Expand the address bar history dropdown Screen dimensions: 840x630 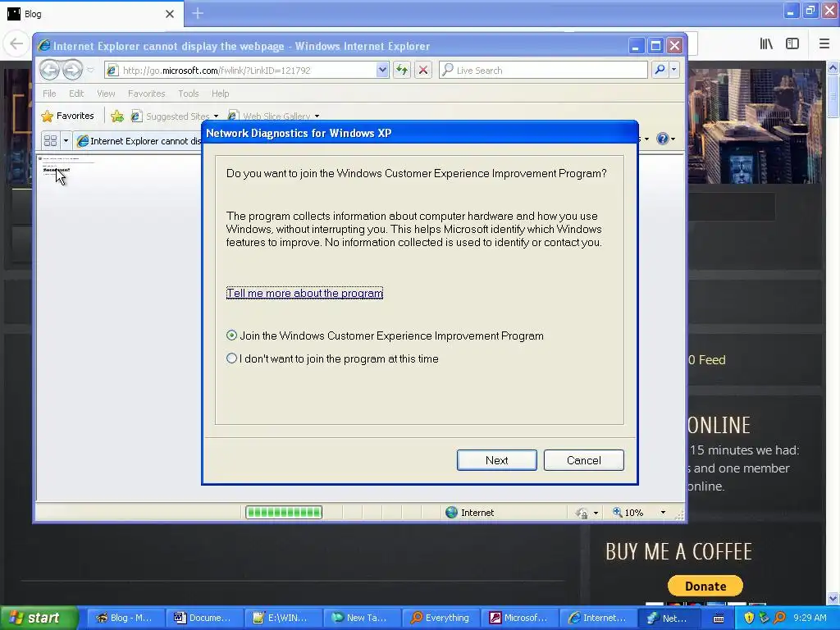(382, 70)
